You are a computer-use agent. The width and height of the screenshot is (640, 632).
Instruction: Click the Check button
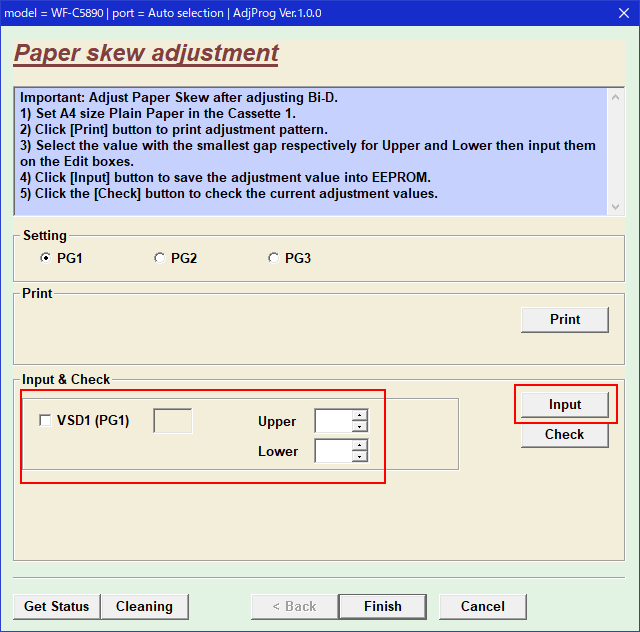tap(564, 434)
